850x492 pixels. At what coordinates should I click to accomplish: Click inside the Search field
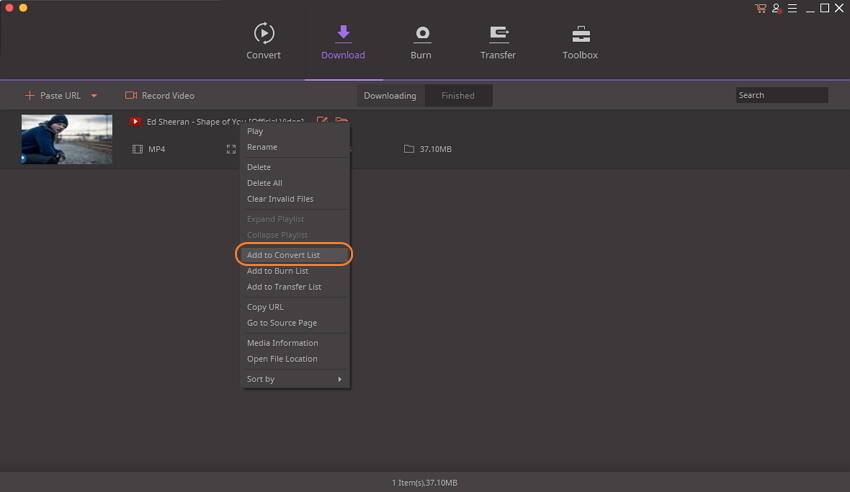pyautogui.click(x=782, y=95)
